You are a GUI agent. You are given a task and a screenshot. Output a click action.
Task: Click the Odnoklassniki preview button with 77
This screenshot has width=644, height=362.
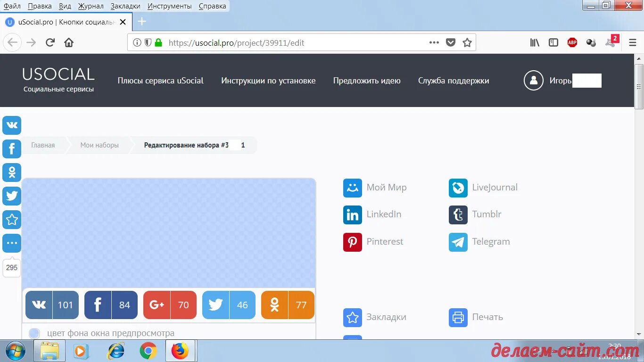tap(288, 305)
